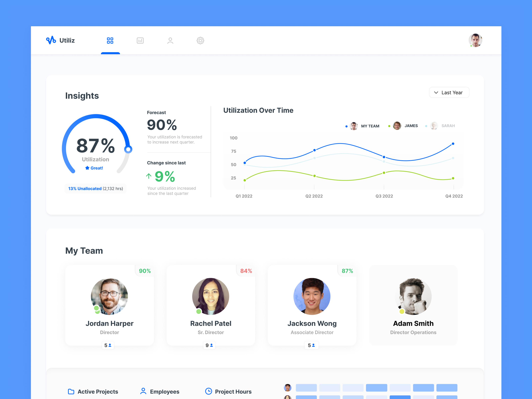
Task: Select the dashboard grid icon in navigation
Action: (110, 40)
